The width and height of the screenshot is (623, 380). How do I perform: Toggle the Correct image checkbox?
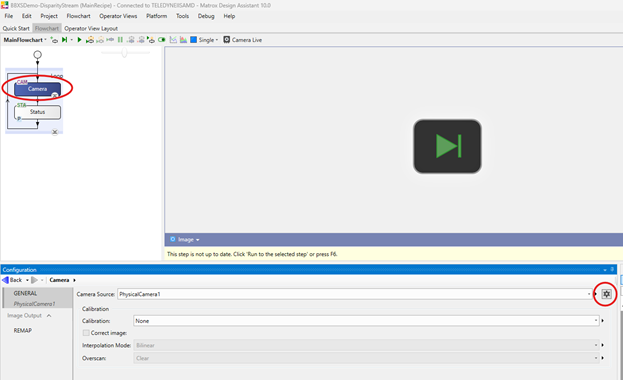(86, 333)
